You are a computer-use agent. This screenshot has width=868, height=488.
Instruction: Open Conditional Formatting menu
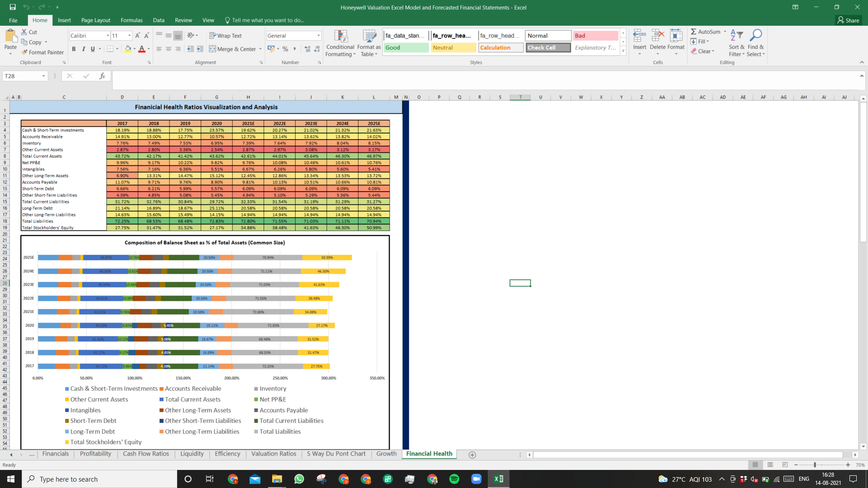coord(340,43)
